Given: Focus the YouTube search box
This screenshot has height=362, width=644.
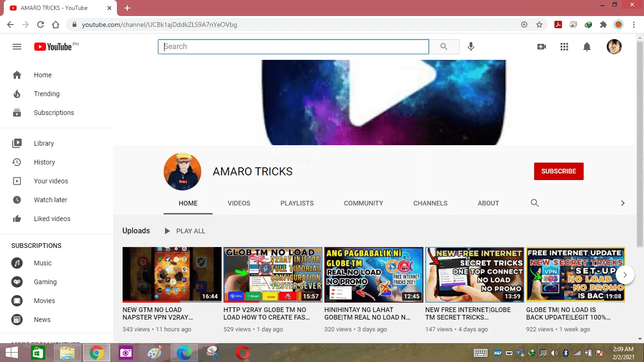Looking at the screenshot, I should [x=293, y=47].
